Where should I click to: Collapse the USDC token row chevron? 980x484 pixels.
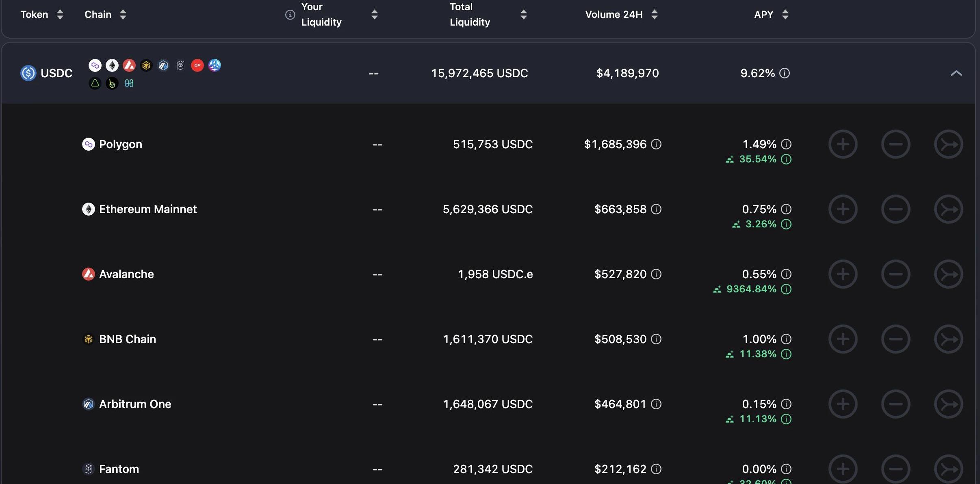[x=956, y=73]
